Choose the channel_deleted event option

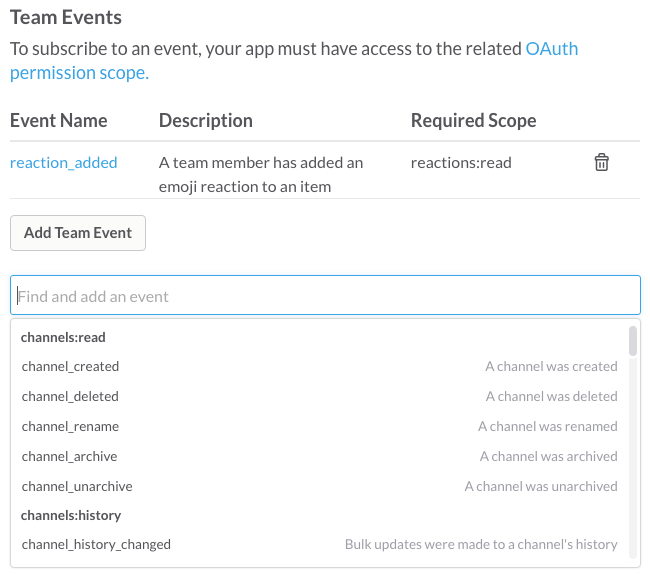pyautogui.click(x=70, y=396)
